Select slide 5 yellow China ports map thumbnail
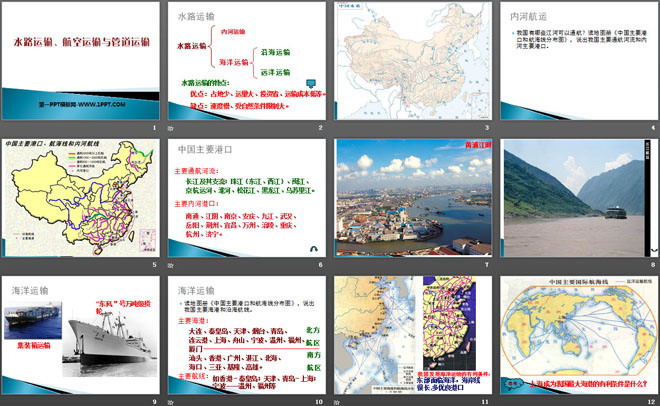660x406 pixels. 81,198
